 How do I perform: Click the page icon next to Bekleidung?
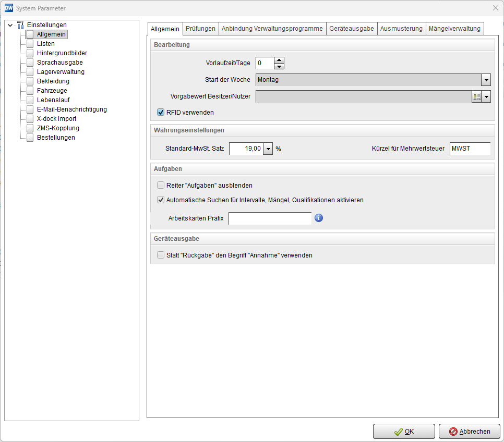[x=30, y=81]
